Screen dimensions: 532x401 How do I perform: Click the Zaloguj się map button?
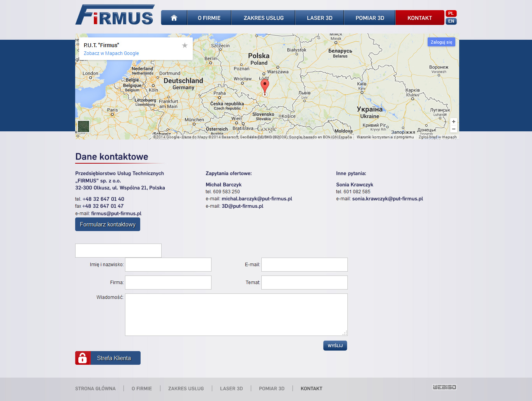(x=441, y=42)
